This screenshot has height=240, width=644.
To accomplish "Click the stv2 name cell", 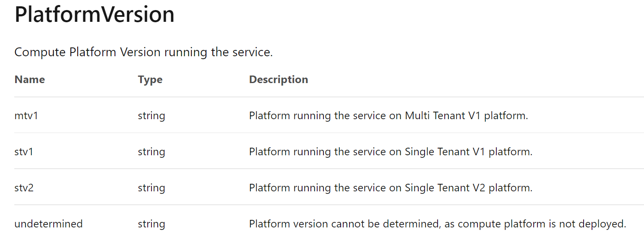I will click(24, 188).
